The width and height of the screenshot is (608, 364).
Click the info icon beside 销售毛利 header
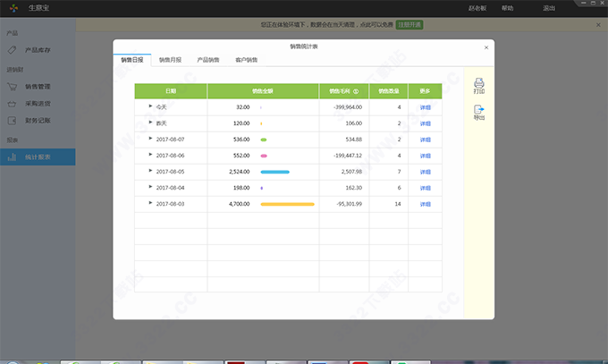[x=356, y=91]
